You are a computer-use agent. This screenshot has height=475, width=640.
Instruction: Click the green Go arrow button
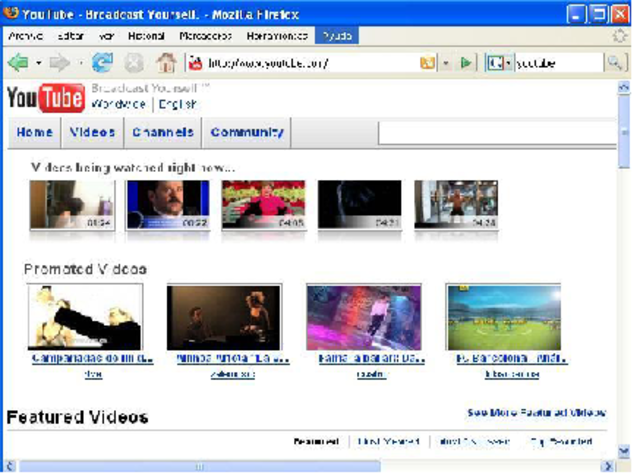[x=466, y=63]
